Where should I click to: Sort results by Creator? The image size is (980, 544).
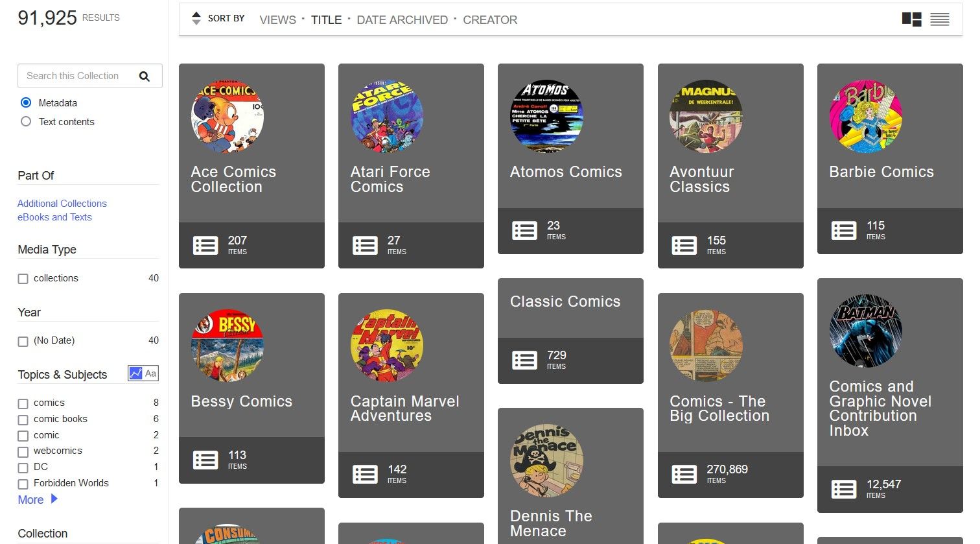tap(490, 20)
